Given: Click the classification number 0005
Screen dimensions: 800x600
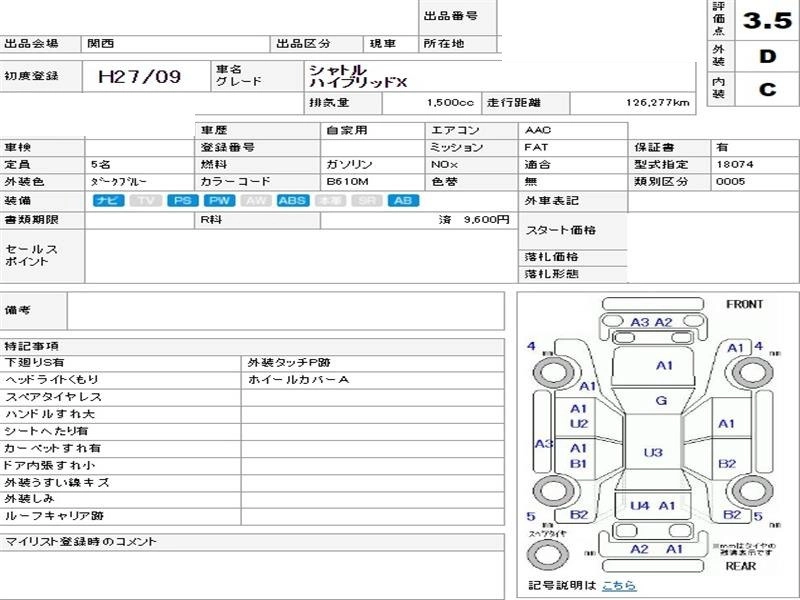Looking at the screenshot, I should pyautogui.click(x=731, y=181).
